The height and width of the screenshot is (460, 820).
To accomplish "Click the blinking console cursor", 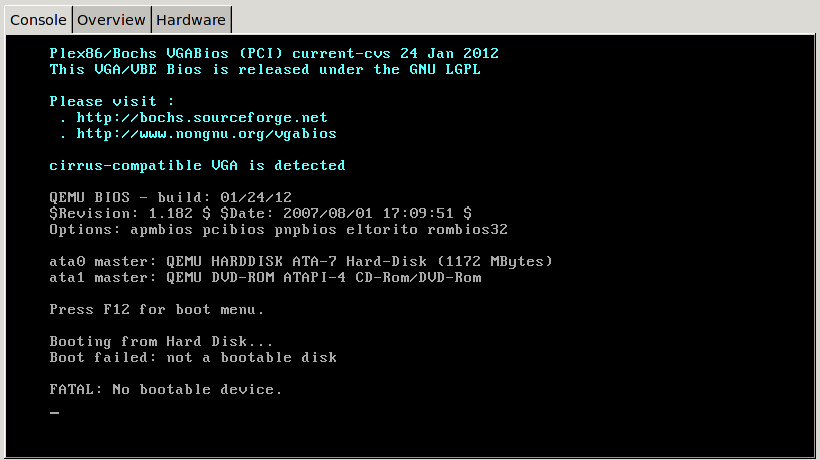I will pyautogui.click(x=54, y=412).
